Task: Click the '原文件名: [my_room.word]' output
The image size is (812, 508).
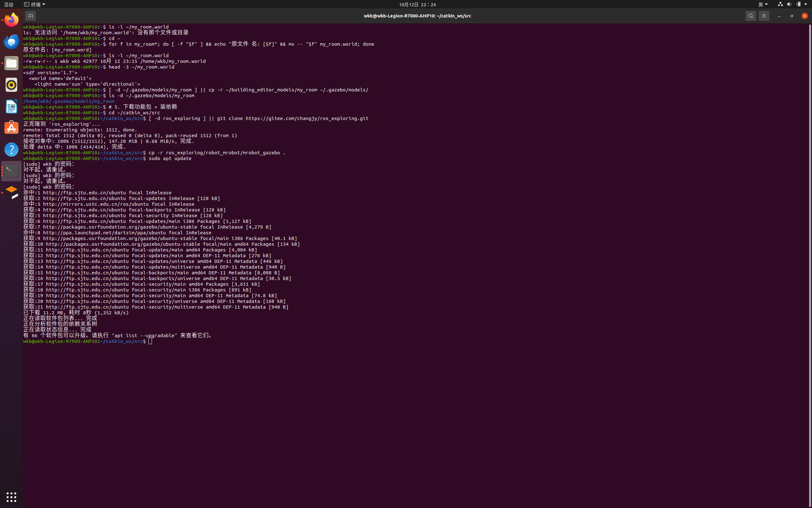Action: 57,50
